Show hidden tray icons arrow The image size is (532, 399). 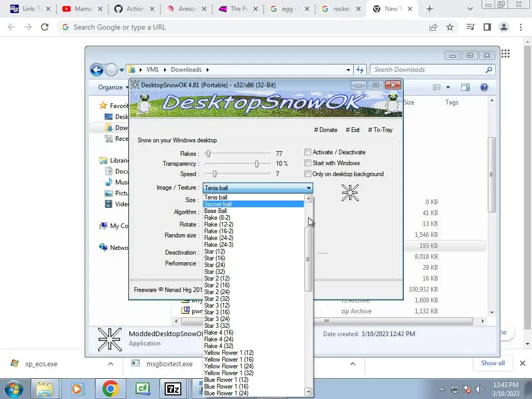[x=442, y=389]
